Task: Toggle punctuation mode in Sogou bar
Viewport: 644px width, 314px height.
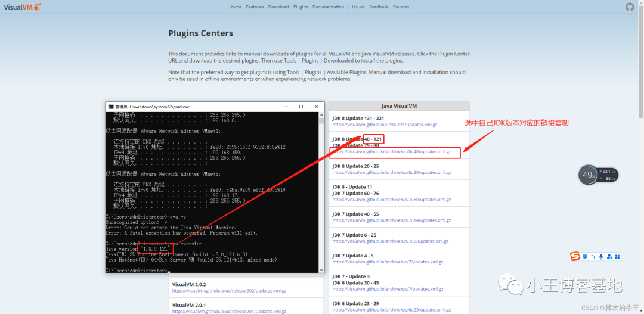Action: pyautogui.click(x=593, y=257)
